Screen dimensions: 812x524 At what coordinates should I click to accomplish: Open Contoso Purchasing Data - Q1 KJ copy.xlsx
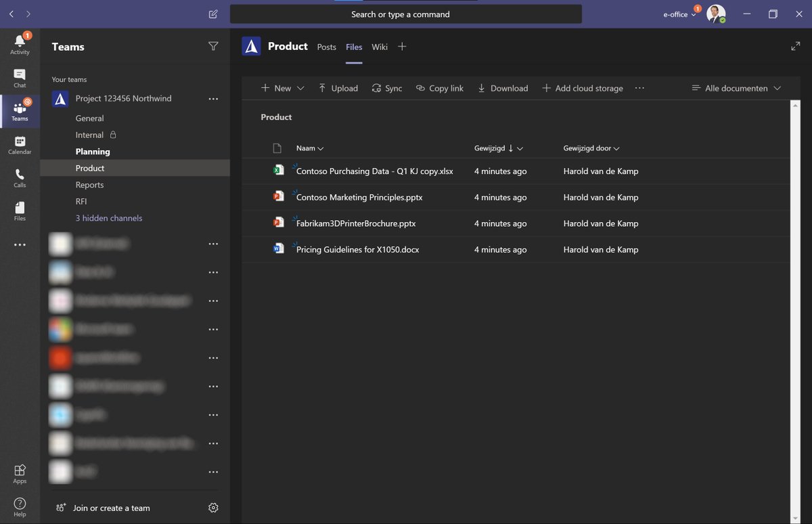point(375,171)
